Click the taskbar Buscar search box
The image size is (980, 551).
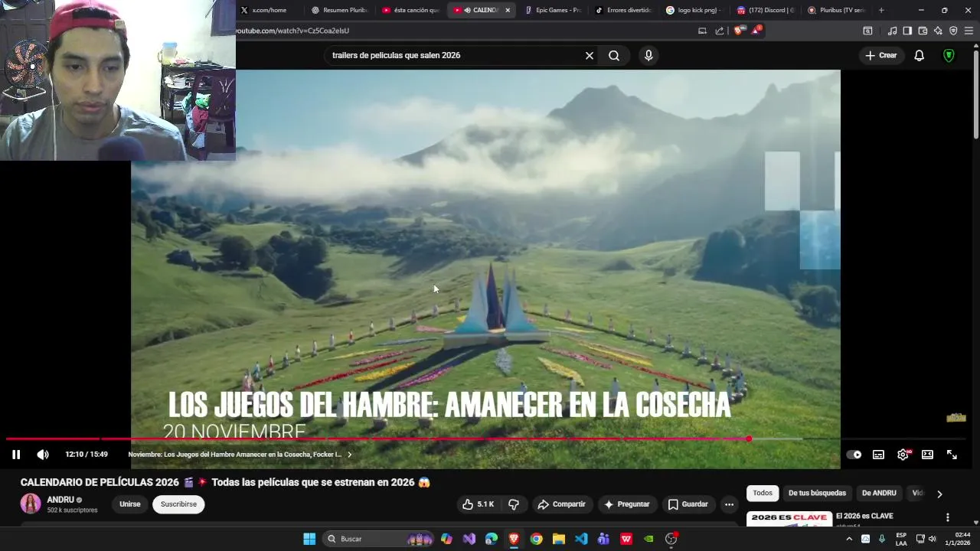click(x=380, y=539)
